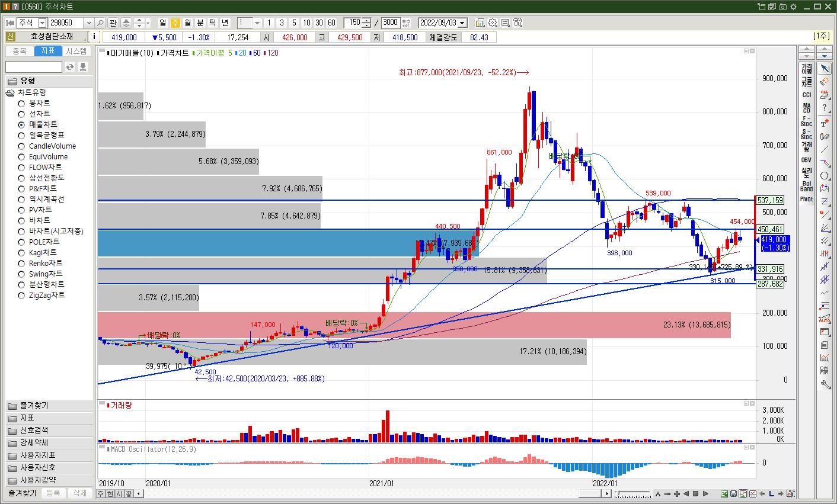Click the erase-all drawings tool
The image size is (837, 504).
(x=825, y=95)
